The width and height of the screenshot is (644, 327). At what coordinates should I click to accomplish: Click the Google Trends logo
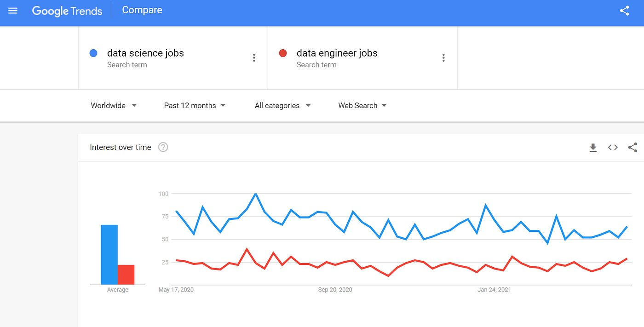[x=67, y=11]
